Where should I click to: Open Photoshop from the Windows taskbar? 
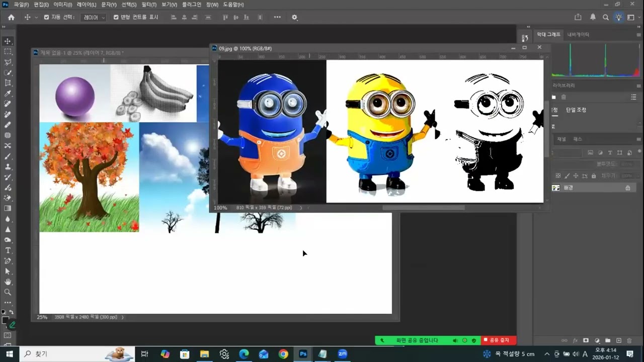303,354
